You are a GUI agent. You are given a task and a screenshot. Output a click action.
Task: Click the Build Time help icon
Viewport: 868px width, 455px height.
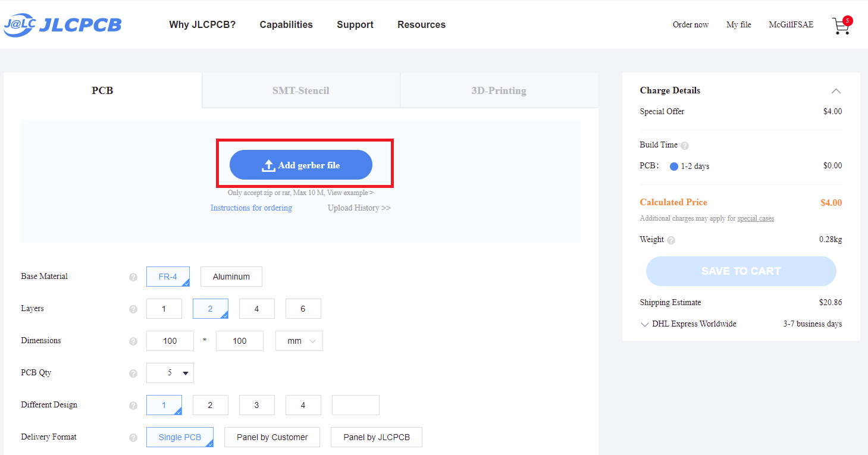685,146
